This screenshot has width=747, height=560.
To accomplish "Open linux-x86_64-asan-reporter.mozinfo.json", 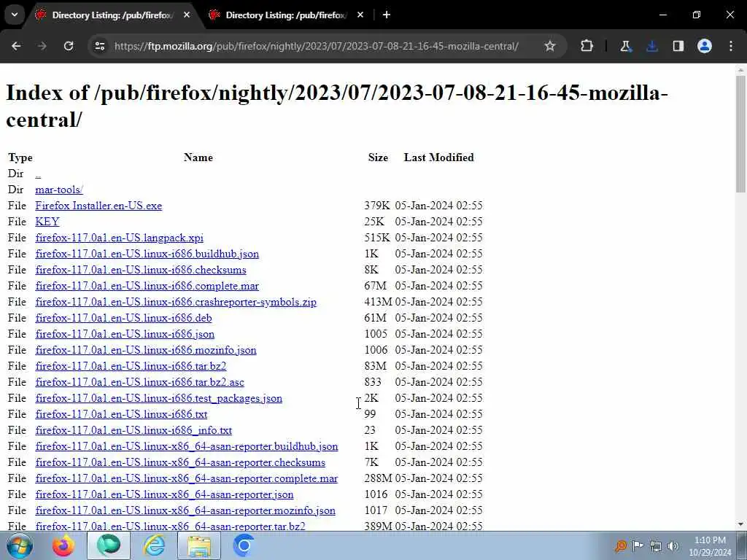I will (185, 510).
